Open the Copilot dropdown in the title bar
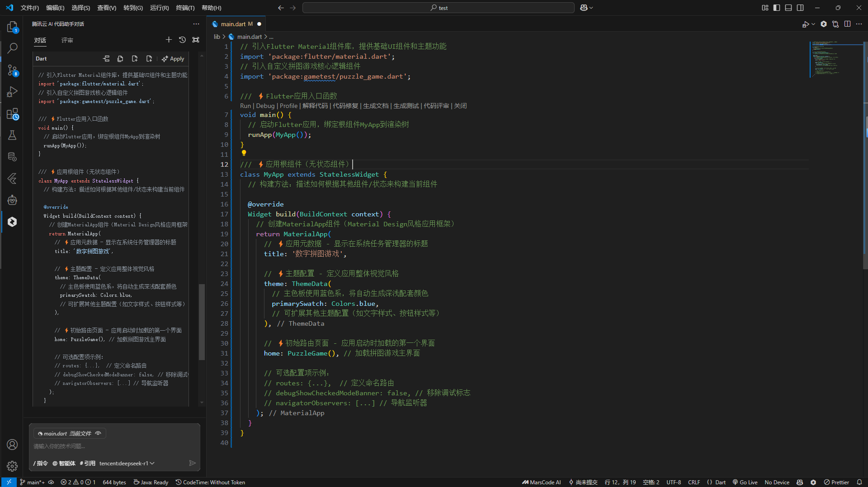This screenshot has width=868, height=487. tap(591, 8)
